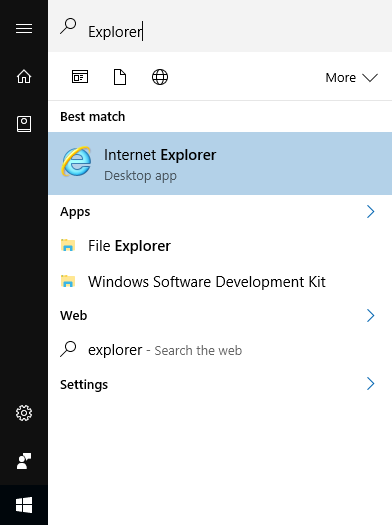
Task: Open the Notebook icon in sidebar
Action: pos(24,124)
